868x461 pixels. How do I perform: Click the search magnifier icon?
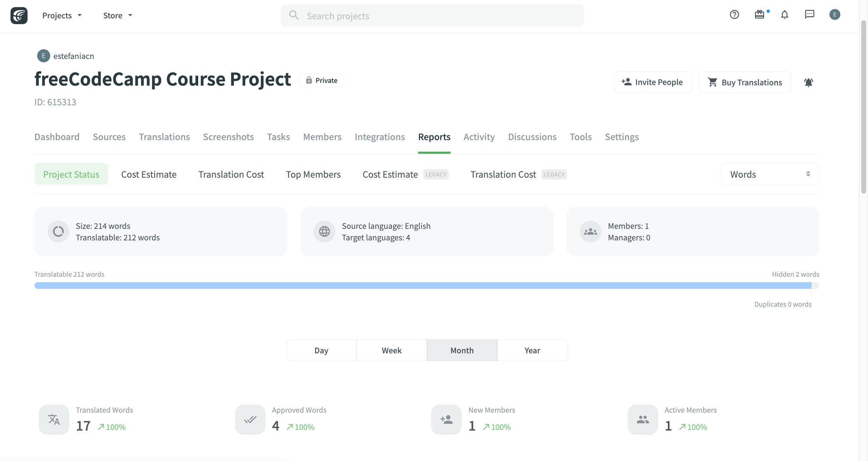tap(294, 15)
